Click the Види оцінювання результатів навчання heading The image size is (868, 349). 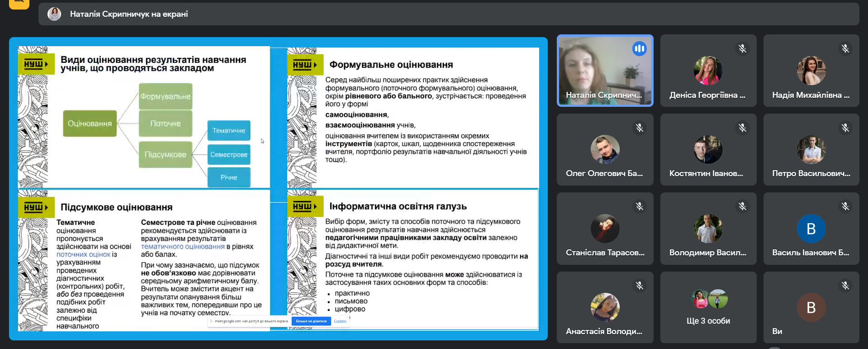point(153,64)
